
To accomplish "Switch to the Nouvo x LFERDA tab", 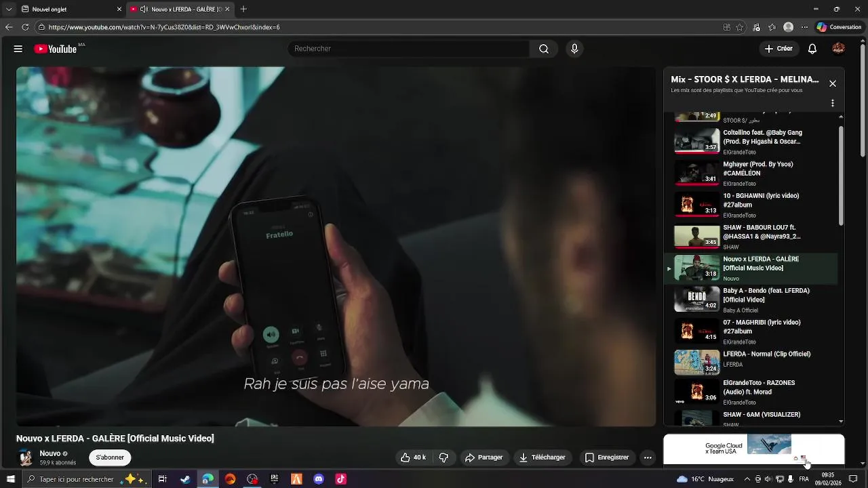I will 180,9.
